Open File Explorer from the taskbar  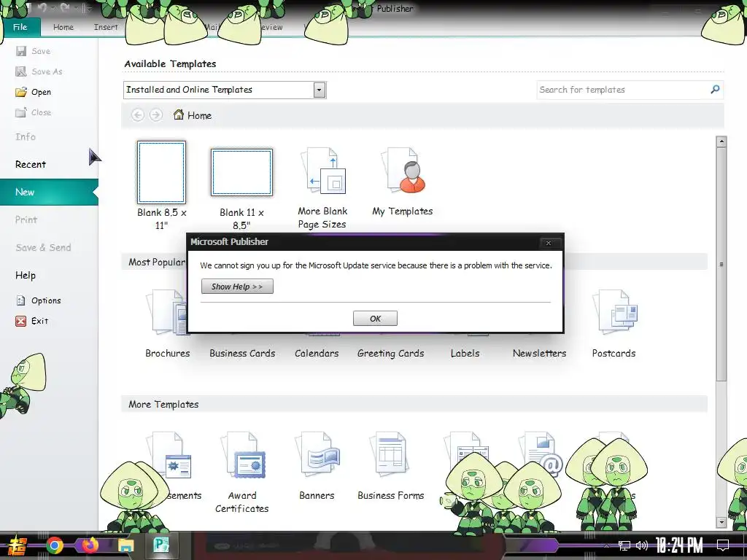[x=125, y=545]
